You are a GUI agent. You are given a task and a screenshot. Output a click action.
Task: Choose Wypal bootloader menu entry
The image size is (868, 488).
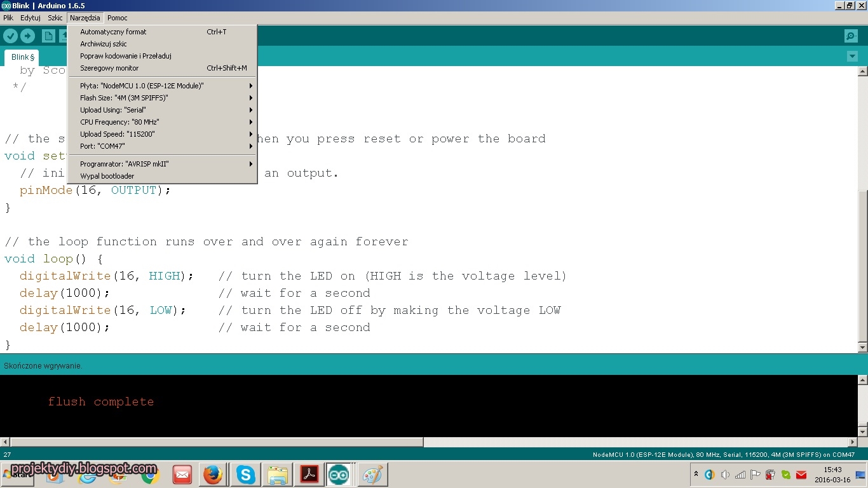click(x=162, y=176)
